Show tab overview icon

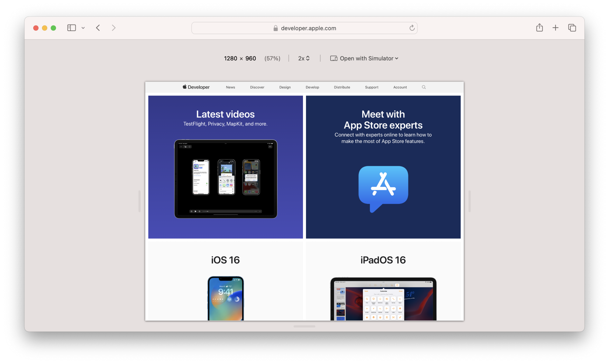(x=572, y=28)
